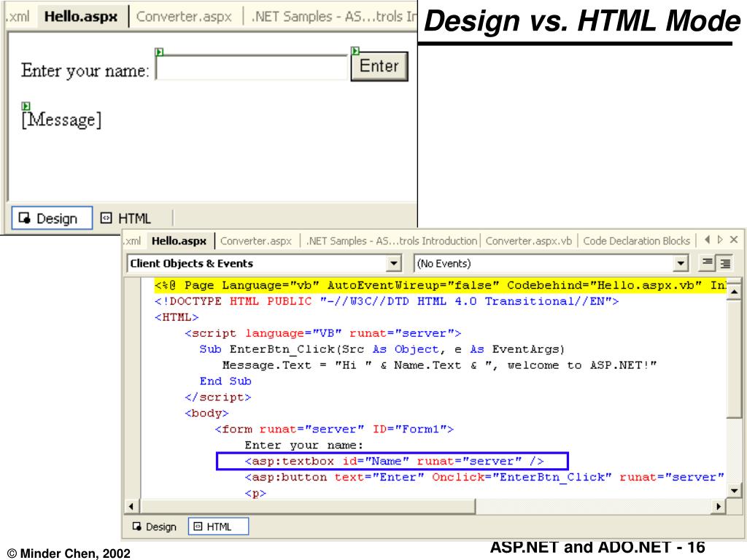Click the Enter button on the design surface
Image resolution: width=747 pixels, height=560 pixels.
[x=379, y=66]
